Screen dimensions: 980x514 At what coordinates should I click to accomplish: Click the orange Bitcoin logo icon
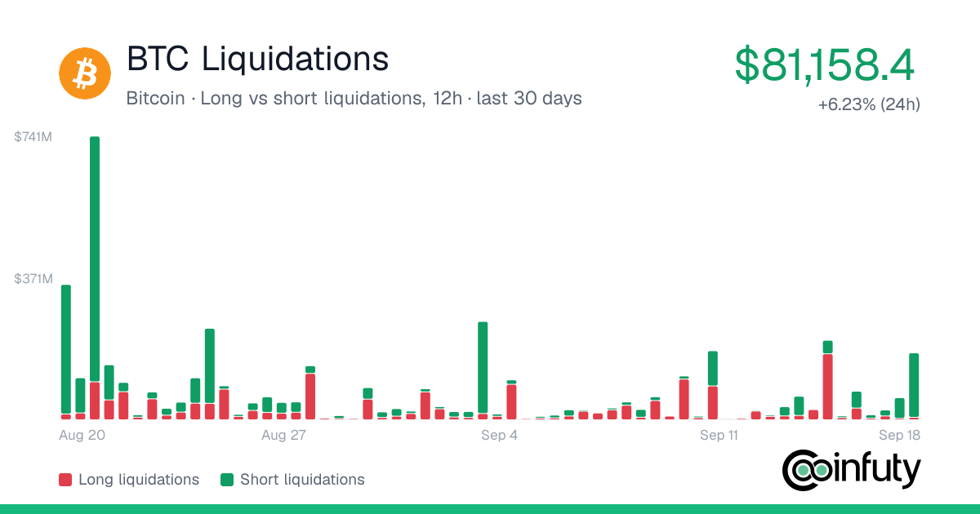tap(84, 74)
